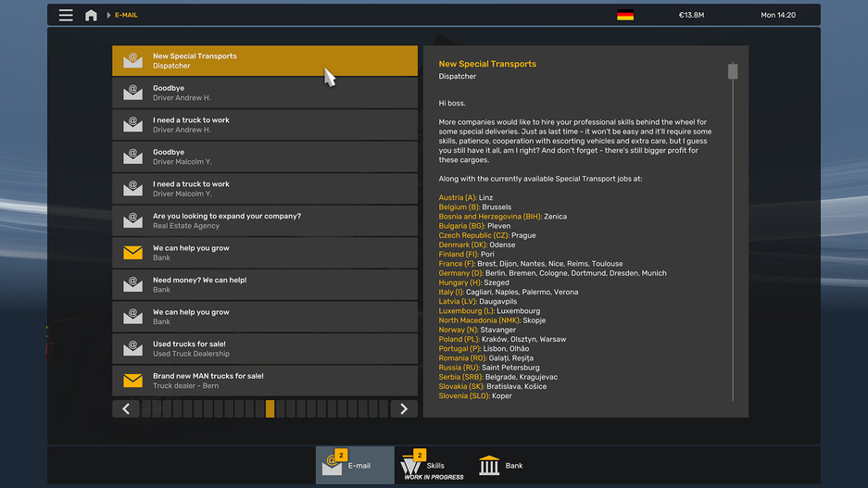
Task: Click the email body scrollbar thumb
Action: (x=733, y=70)
